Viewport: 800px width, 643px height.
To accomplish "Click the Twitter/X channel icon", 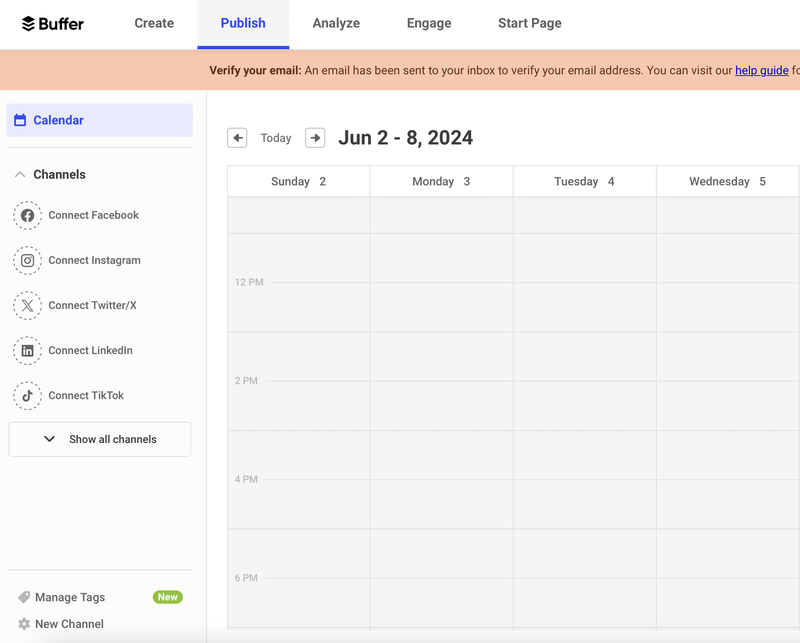I will (28, 305).
